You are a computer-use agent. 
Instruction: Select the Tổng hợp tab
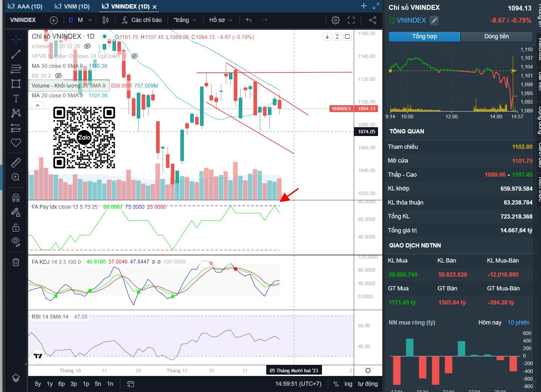tap(425, 36)
